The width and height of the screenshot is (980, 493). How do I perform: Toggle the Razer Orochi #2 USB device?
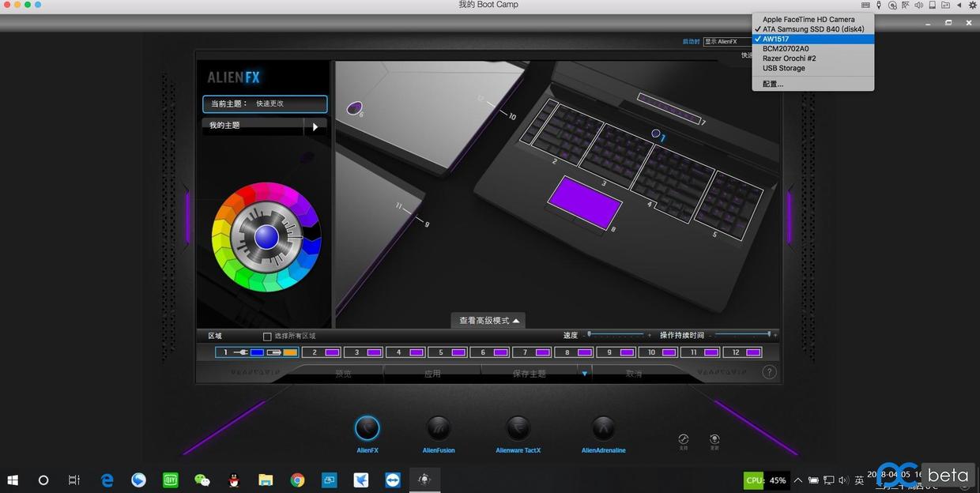789,58
